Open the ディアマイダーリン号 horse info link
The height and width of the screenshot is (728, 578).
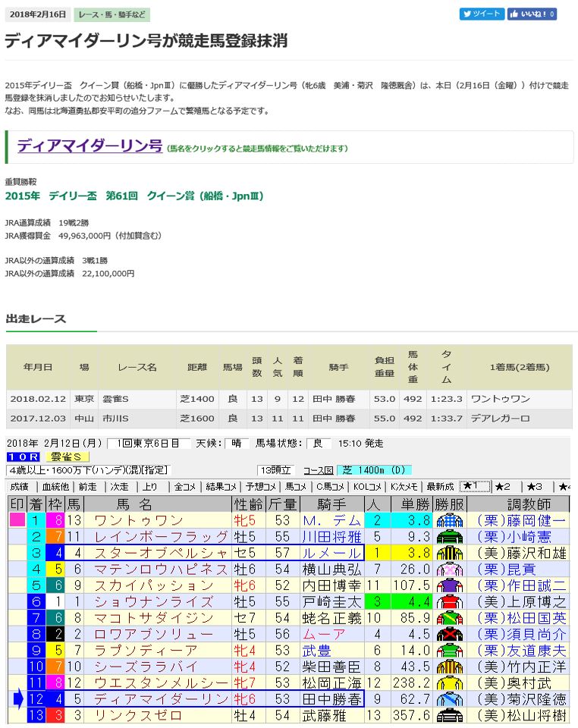pos(90,146)
